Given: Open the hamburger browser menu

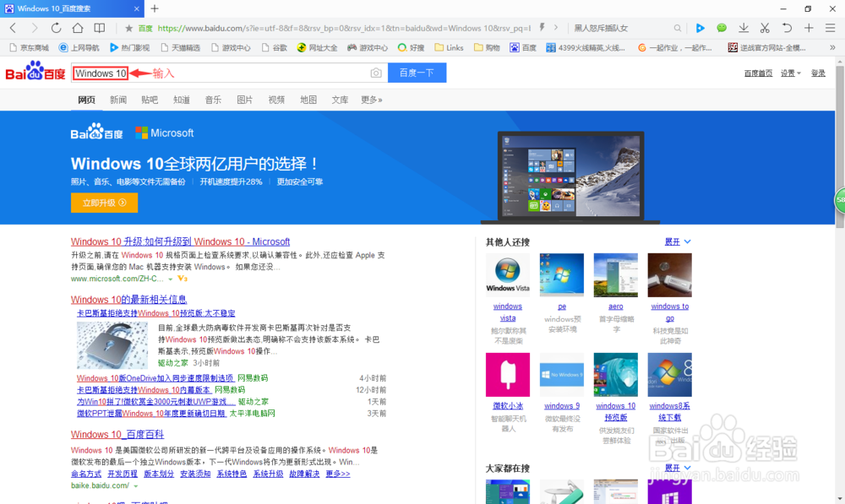Looking at the screenshot, I should pyautogui.click(x=831, y=28).
